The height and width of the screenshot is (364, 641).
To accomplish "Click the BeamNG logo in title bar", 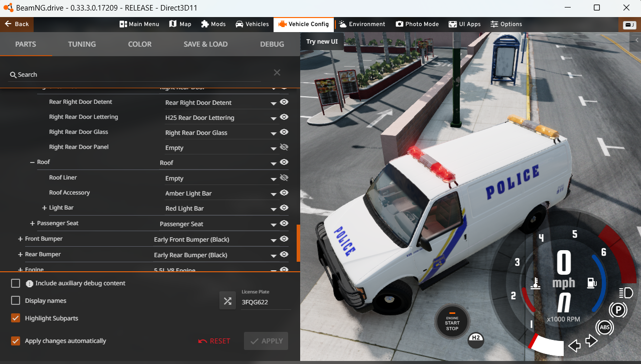I will click(9, 8).
